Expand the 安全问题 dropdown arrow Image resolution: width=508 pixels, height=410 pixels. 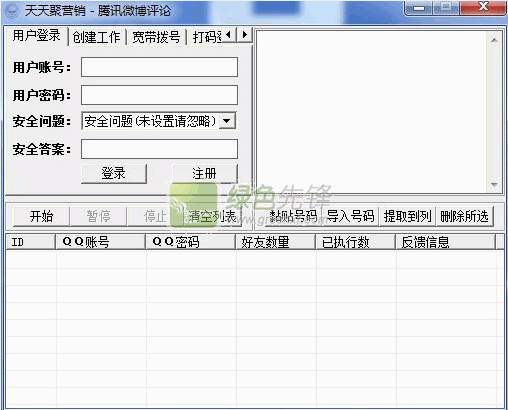(x=227, y=121)
